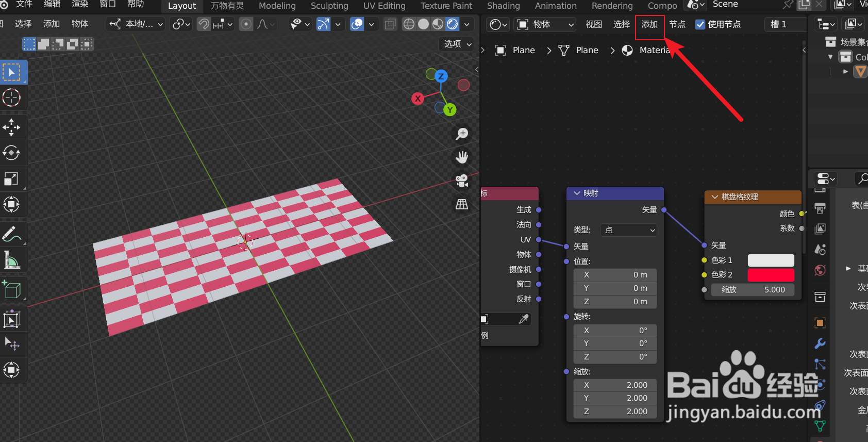Switch to the Modeling workspace tab
Screen dimensions: 868x442
coord(277,6)
